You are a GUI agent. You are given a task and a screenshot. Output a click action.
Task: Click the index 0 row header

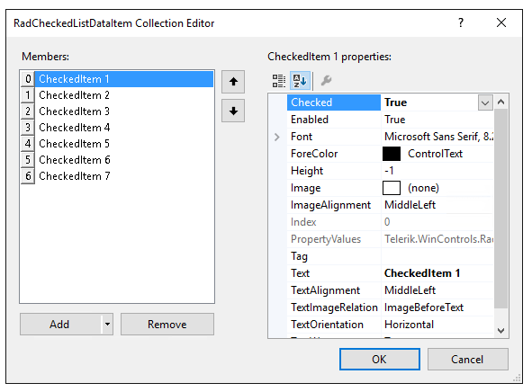[28, 79]
